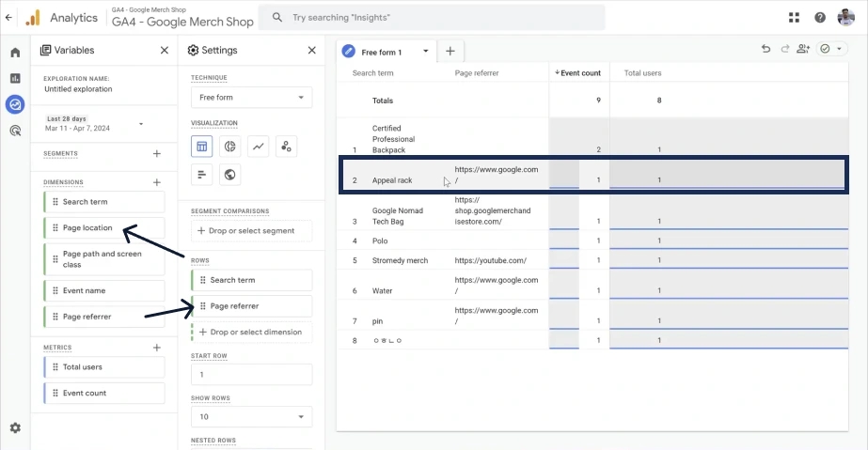Click Drop or select segment
Screen dimensions: 868x450
pyautogui.click(x=251, y=231)
